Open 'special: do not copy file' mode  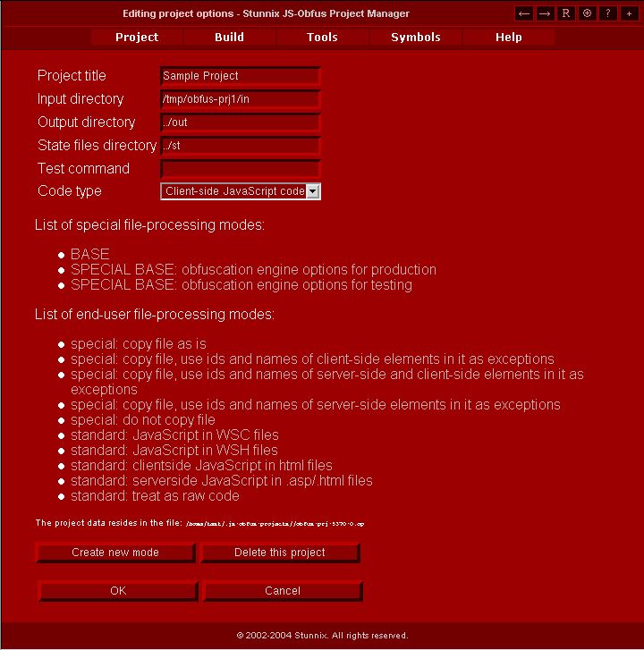pos(143,420)
